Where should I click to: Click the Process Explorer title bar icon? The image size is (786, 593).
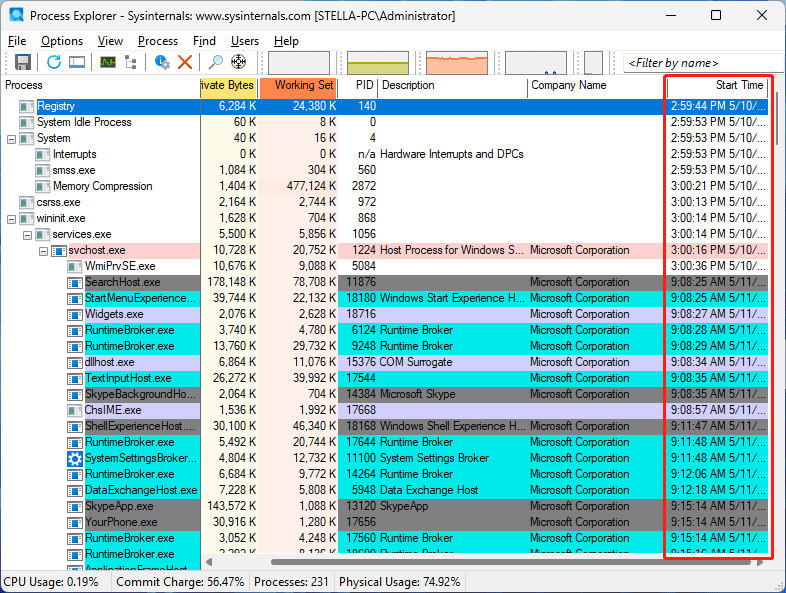(x=17, y=15)
